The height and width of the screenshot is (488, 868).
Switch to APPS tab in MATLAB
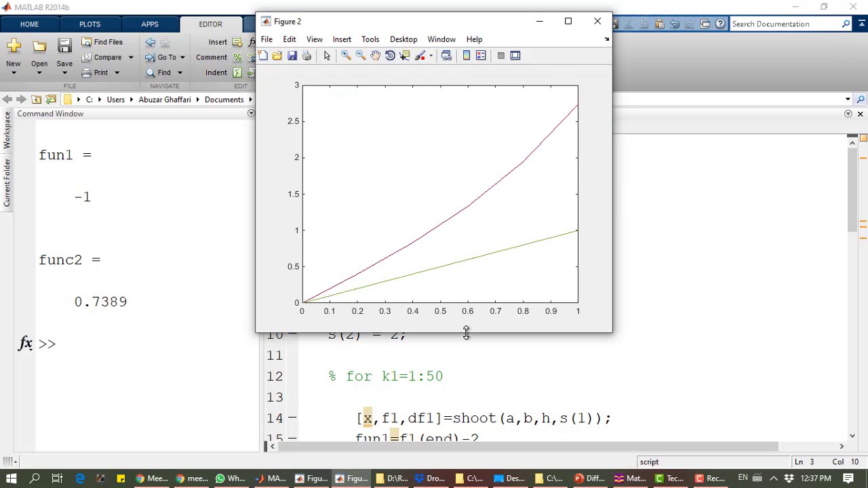(150, 24)
